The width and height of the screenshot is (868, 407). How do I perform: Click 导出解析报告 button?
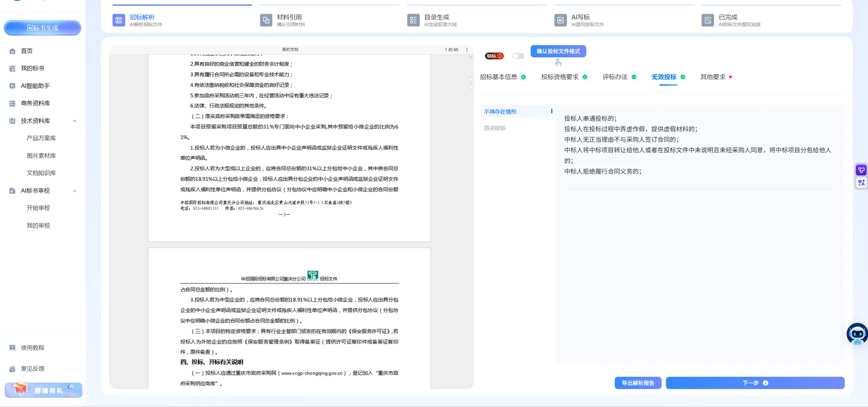pos(638,383)
